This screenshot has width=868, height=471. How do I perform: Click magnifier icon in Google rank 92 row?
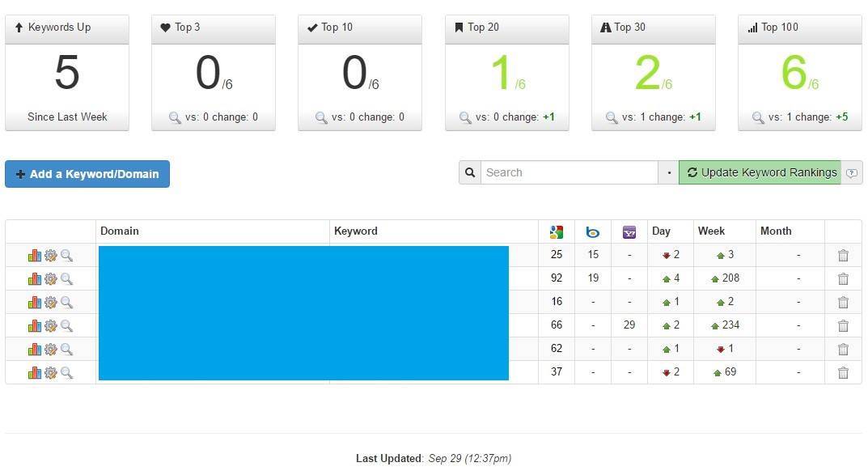coord(66,278)
